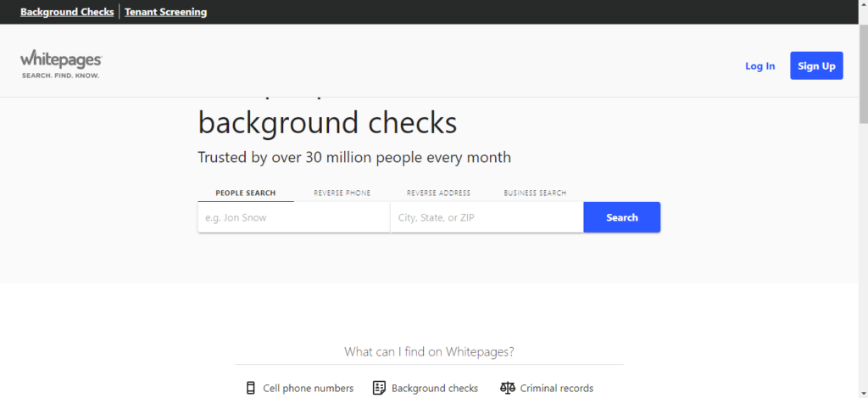
Task: Click the Sign Up button
Action: pos(816,65)
